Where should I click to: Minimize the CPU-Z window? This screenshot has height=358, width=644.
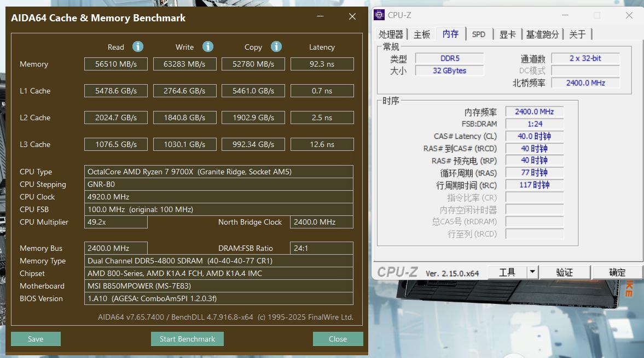point(565,15)
